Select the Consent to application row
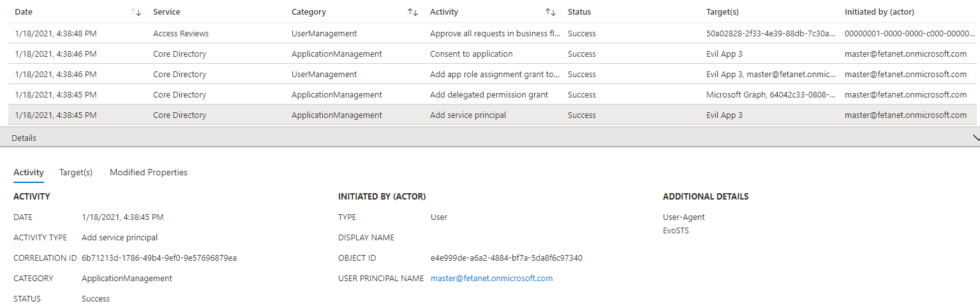The height and width of the screenshot is (306, 980). [493, 54]
